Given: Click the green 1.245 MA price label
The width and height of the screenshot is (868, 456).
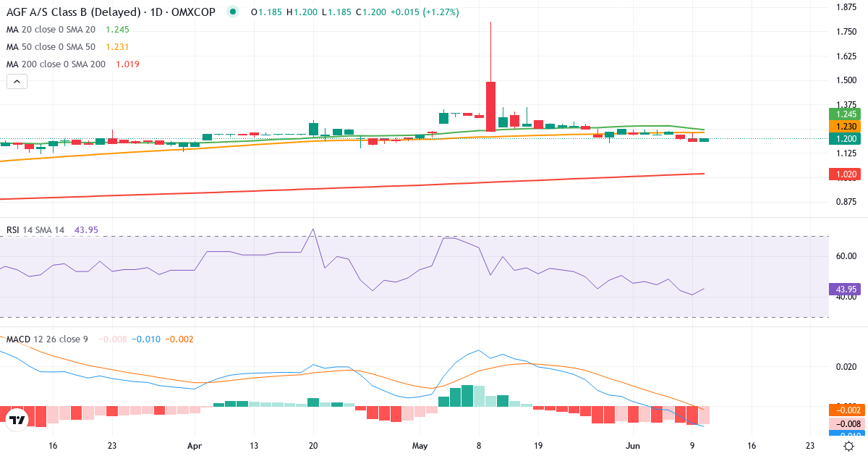Looking at the screenshot, I should tap(846, 114).
